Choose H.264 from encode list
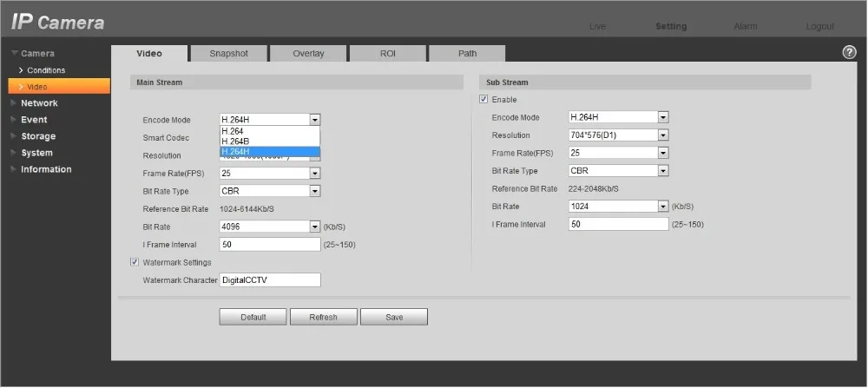Viewport: 868px width, 388px height. coord(270,132)
